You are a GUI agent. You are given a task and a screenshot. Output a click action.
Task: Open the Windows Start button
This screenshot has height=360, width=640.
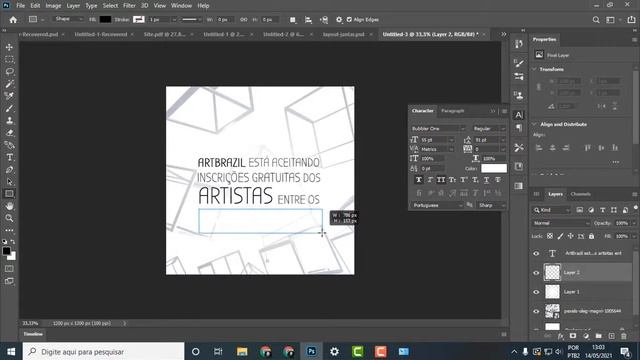11,351
